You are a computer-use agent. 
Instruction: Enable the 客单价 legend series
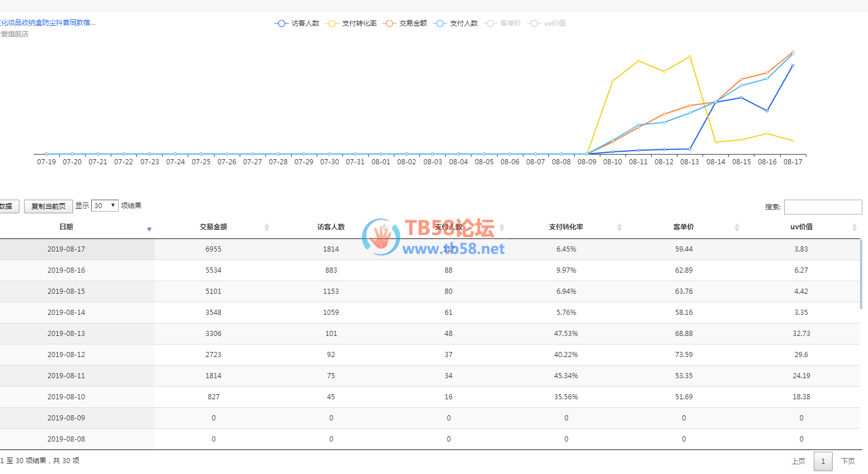click(503, 23)
